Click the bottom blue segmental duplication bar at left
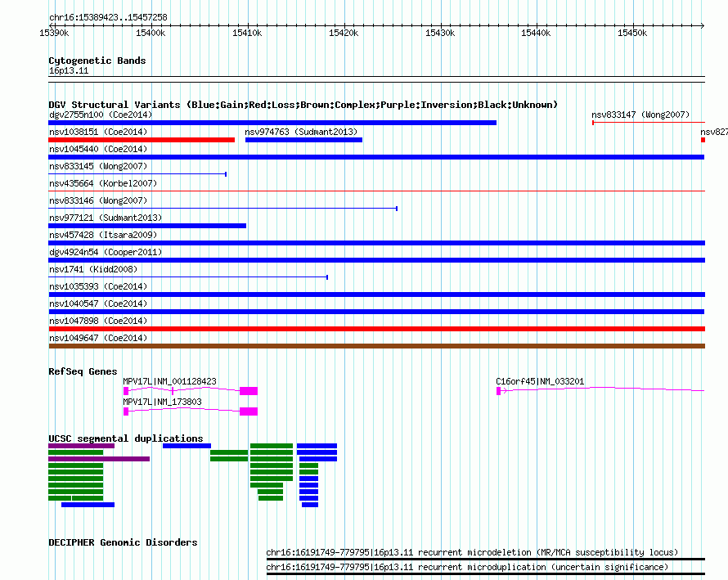Screen dimensions: 728x580 point(88,505)
